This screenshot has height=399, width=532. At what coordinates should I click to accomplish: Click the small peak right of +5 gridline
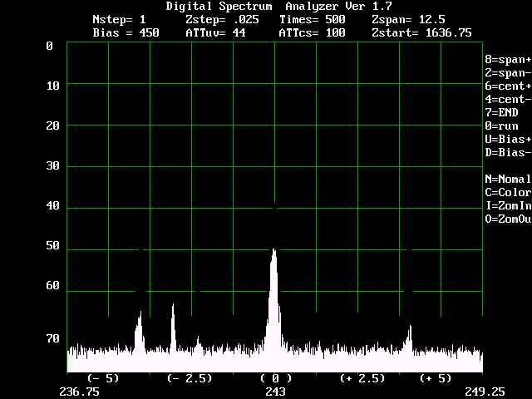pyautogui.click(x=410, y=338)
